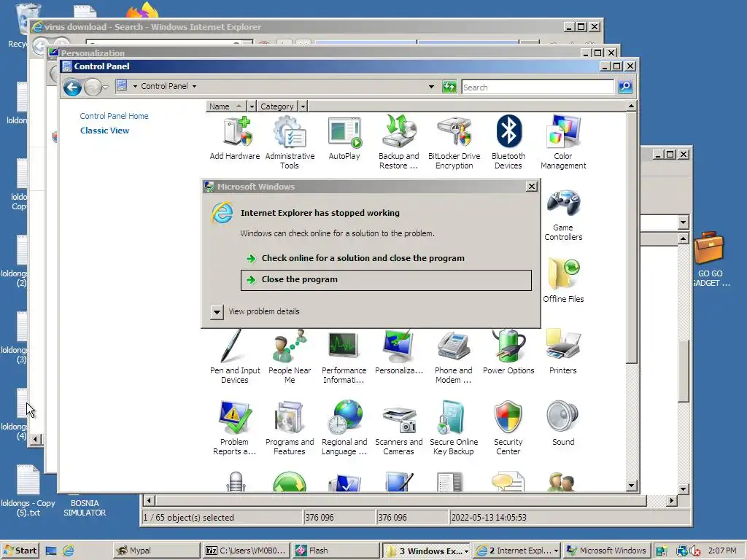Open the address bar history dropdown
This screenshot has width=747, height=560.
pyautogui.click(x=431, y=87)
